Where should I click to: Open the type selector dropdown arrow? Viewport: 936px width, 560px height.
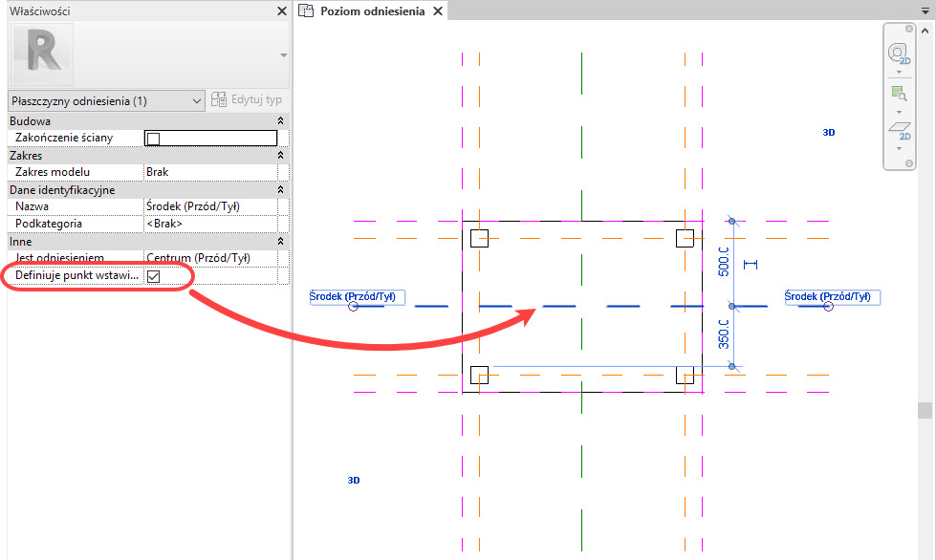coord(283,55)
